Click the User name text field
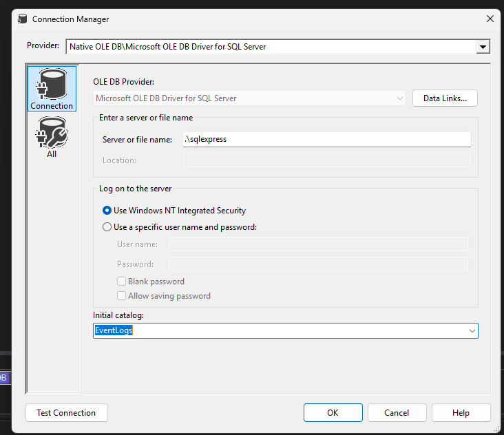 pyautogui.click(x=318, y=244)
